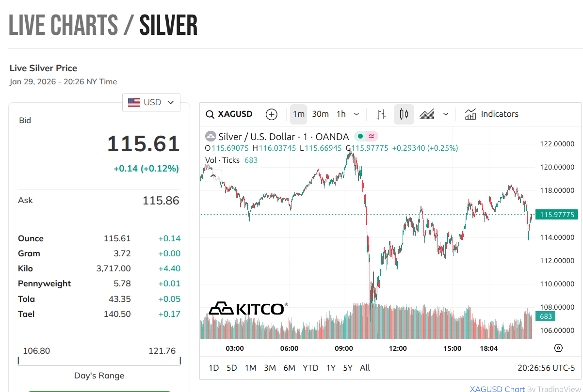Select the 5D date range
This screenshot has height=392, width=583.
point(232,368)
